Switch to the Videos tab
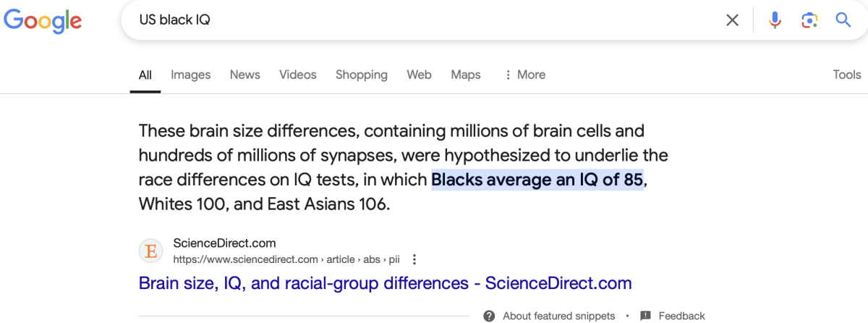 point(298,75)
